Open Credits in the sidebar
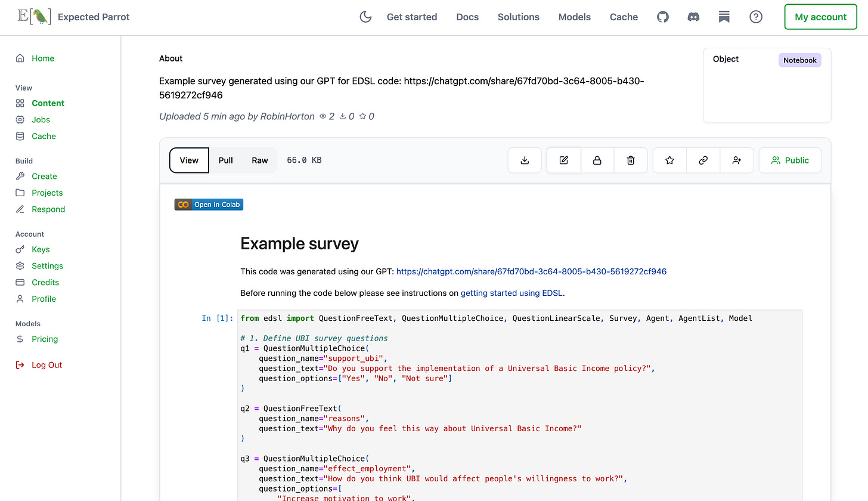The image size is (868, 501). [45, 283]
